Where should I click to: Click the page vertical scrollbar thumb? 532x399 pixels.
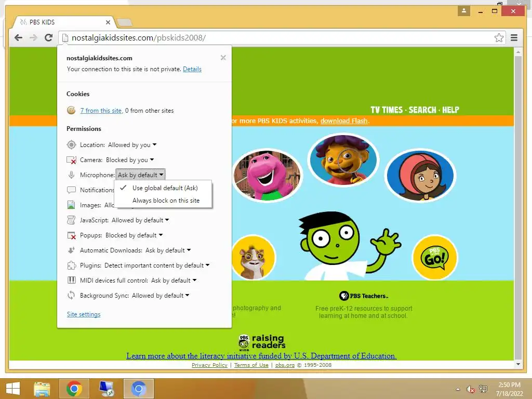518,207
